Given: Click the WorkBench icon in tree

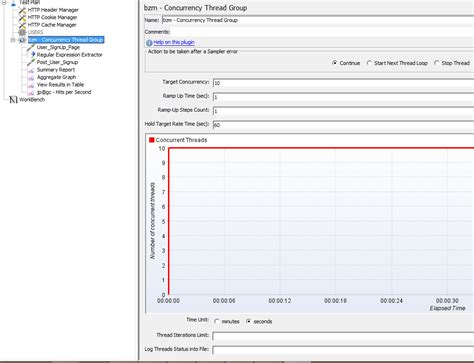Looking at the screenshot, I should point(13,99).
